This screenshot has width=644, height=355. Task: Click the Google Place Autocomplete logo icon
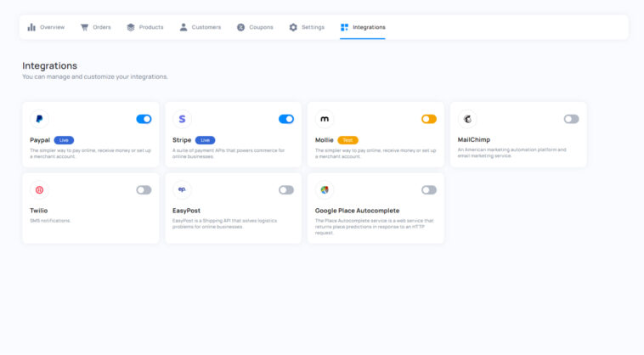click(325, 190)
